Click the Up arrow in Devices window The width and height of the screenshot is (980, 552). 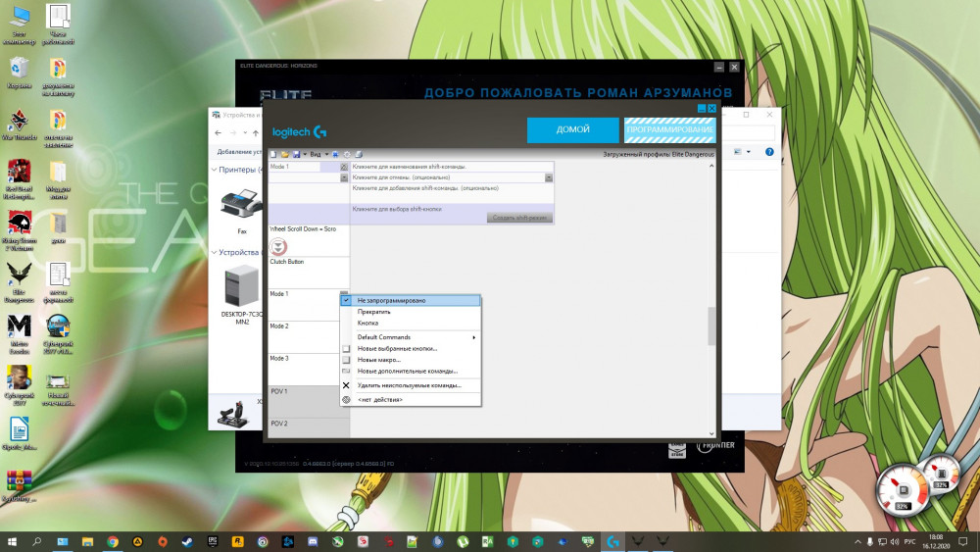[x=256, y=132]
